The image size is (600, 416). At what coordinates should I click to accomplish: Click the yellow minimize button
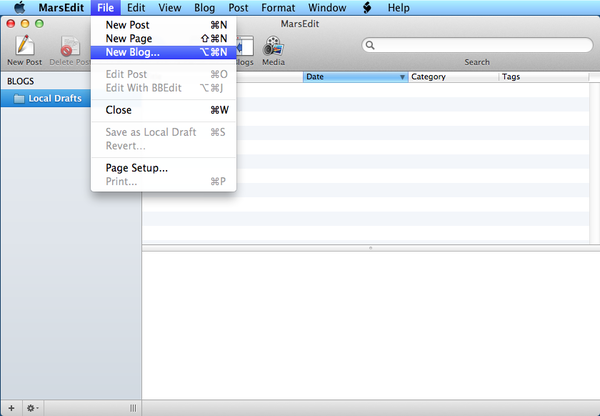click(x=25, y=24)
